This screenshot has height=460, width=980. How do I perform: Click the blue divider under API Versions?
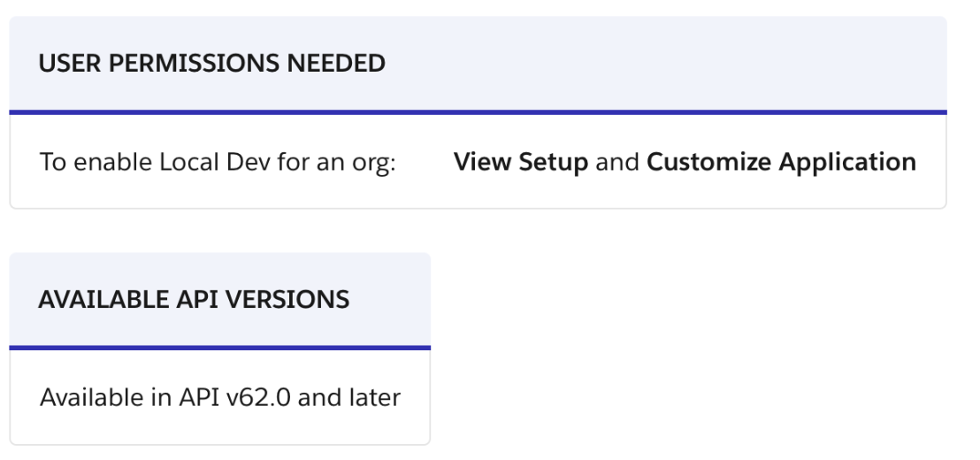[x=220, y=348]
